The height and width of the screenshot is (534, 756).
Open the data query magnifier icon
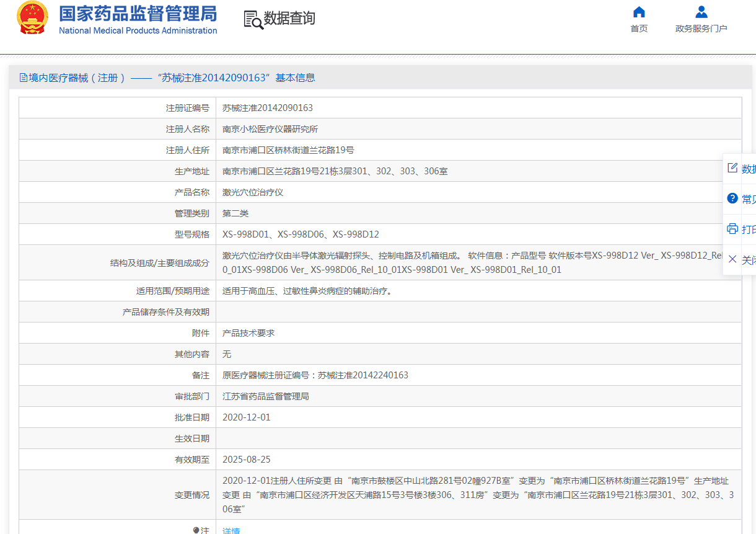[x=253, y=20]
